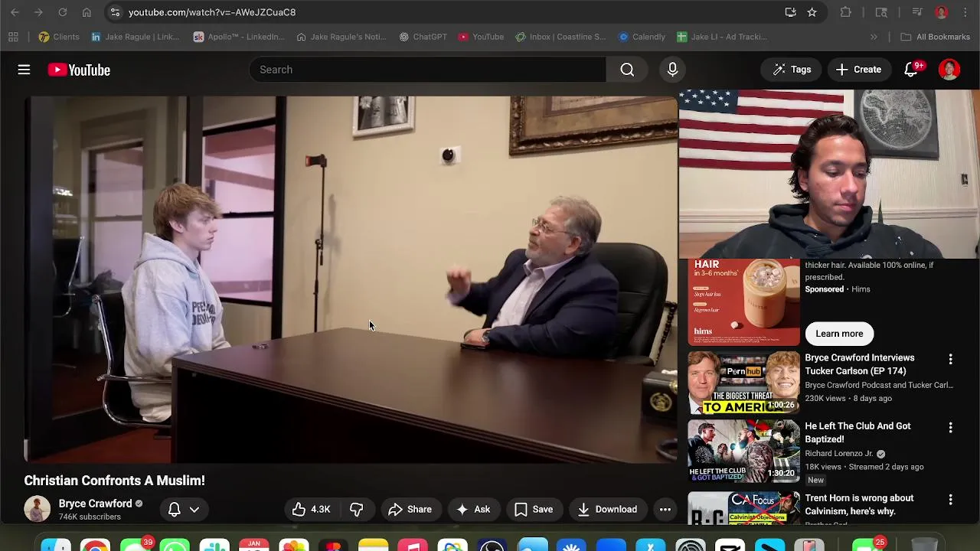Image resolution: width=980 pixels, height=551 pixels.
Task: Open more actions ellipsis under video
Action: click(x=665, y=510)
